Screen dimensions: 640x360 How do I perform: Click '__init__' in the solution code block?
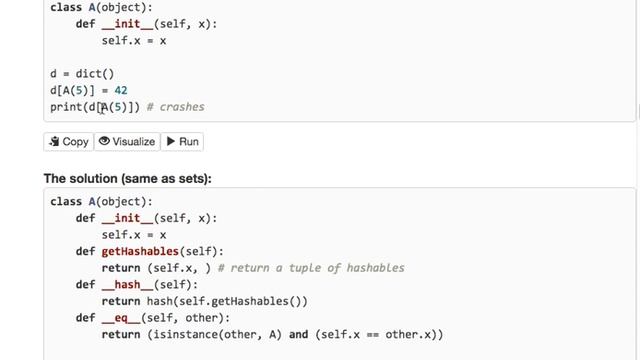127,218
